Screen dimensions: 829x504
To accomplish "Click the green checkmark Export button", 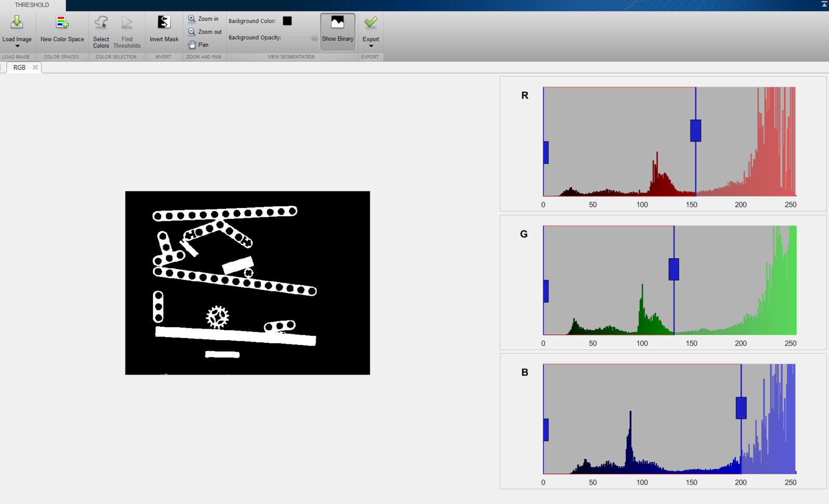I will tap(371, 23).
